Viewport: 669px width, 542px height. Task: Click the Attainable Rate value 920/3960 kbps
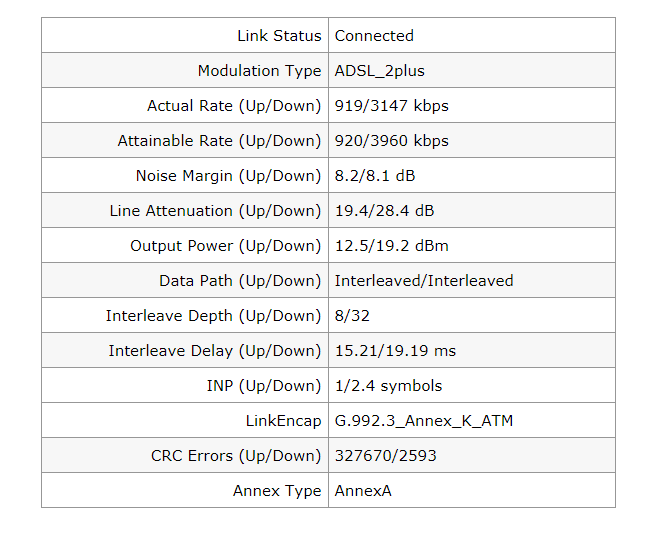click(391, 141)
